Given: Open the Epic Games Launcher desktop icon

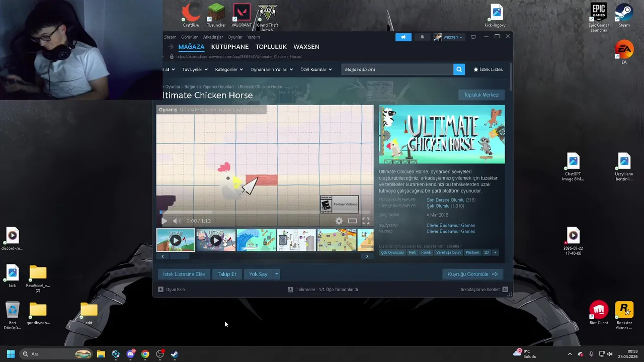Looking at the screenshot, I should [x=599, y=18].
